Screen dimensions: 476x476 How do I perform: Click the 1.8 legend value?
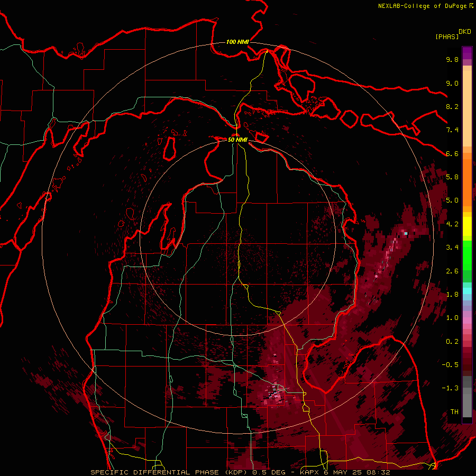(452, 295)
